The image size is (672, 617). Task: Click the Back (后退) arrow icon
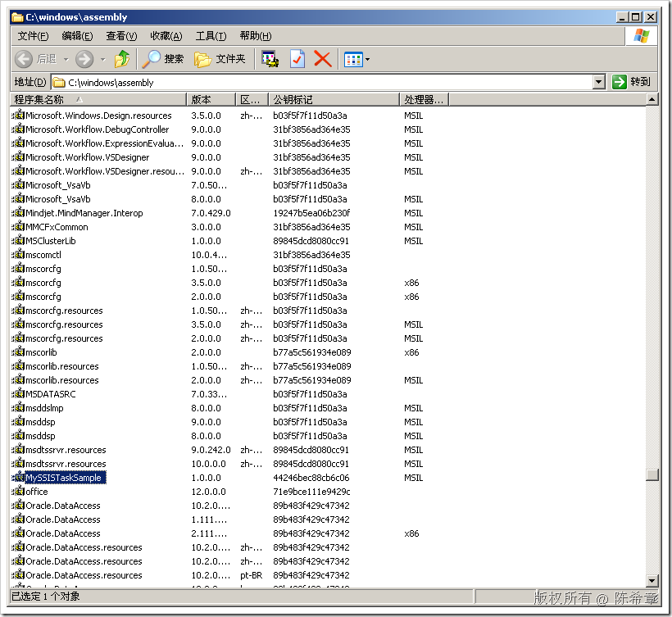tap(24, 59)
